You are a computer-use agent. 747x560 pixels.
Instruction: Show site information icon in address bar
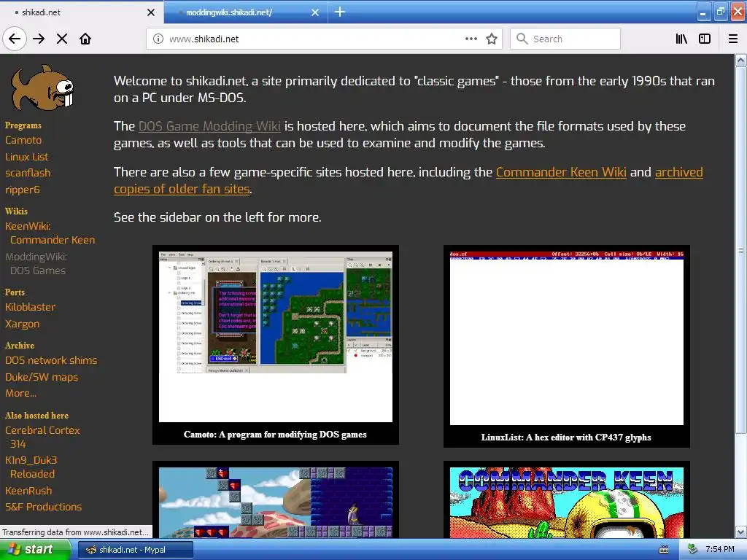pos(158,39)
